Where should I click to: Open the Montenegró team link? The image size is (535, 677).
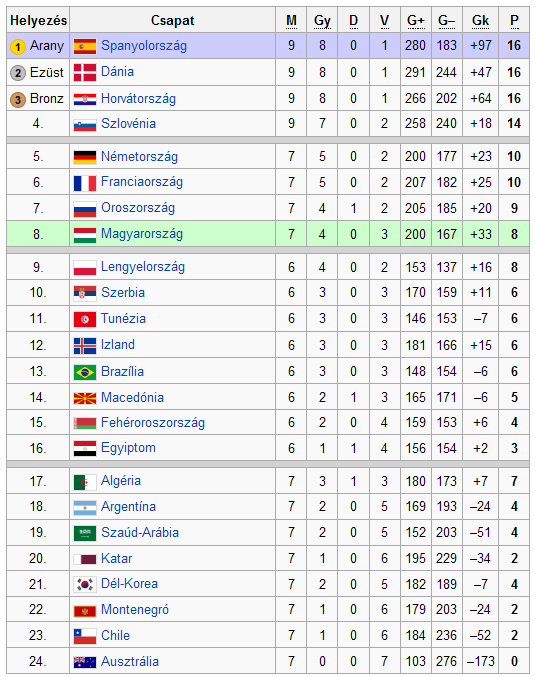[135, 610]
